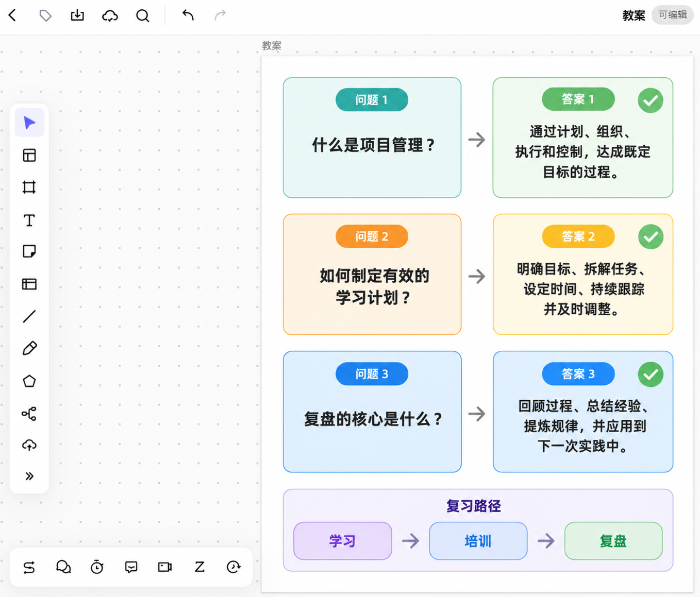Select the 教案 frame label
Screen dimensions: 700x597
(272, 46)
